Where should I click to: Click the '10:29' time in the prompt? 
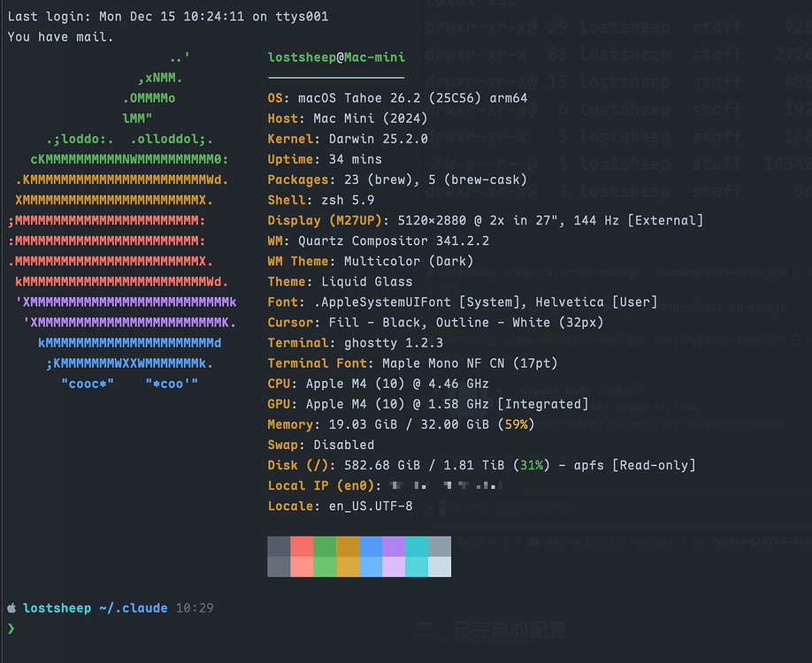195,608
